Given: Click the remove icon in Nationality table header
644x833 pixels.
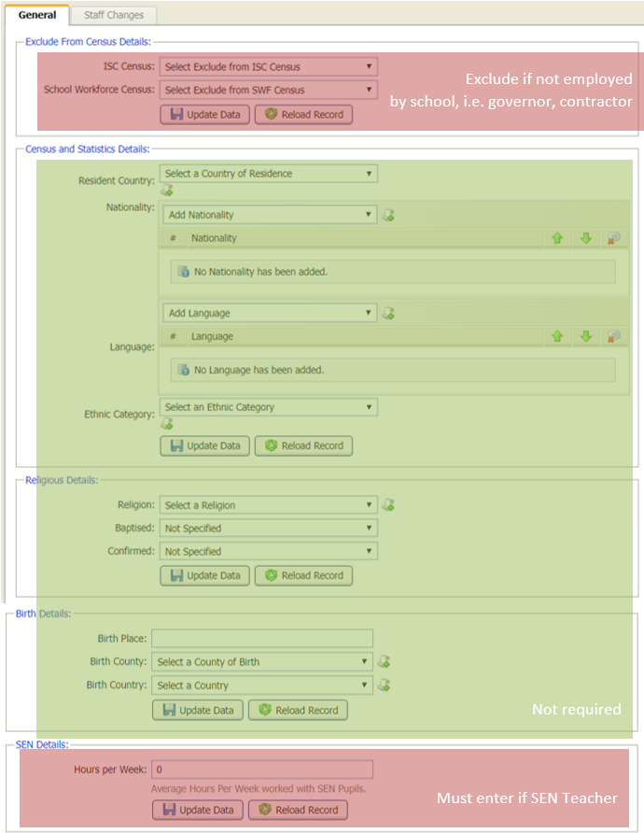Looking at the screenshot, I should coord(613,238).
